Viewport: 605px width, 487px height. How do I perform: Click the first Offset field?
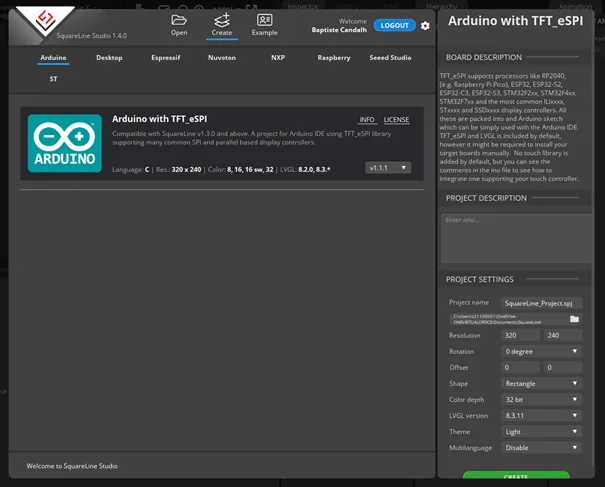click(520, 367)
